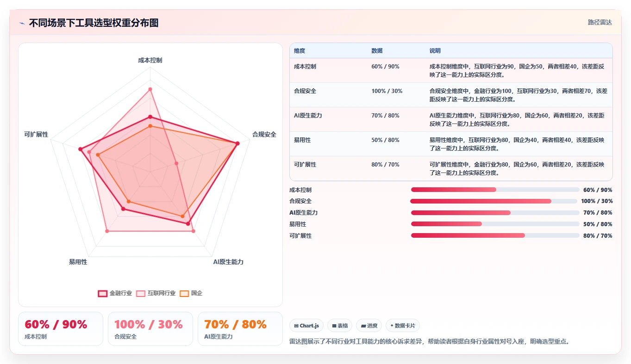Click the 维度 column header

(x=300, y=51)
